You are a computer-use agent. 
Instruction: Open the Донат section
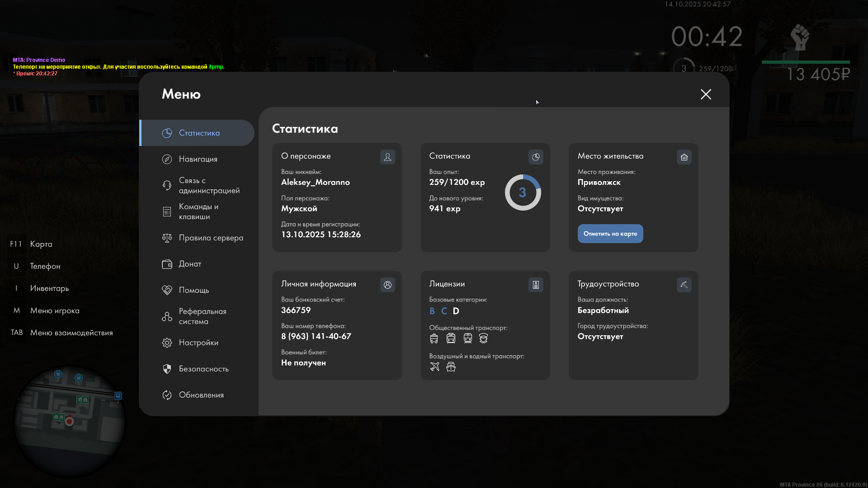click(x=190, y=264)
